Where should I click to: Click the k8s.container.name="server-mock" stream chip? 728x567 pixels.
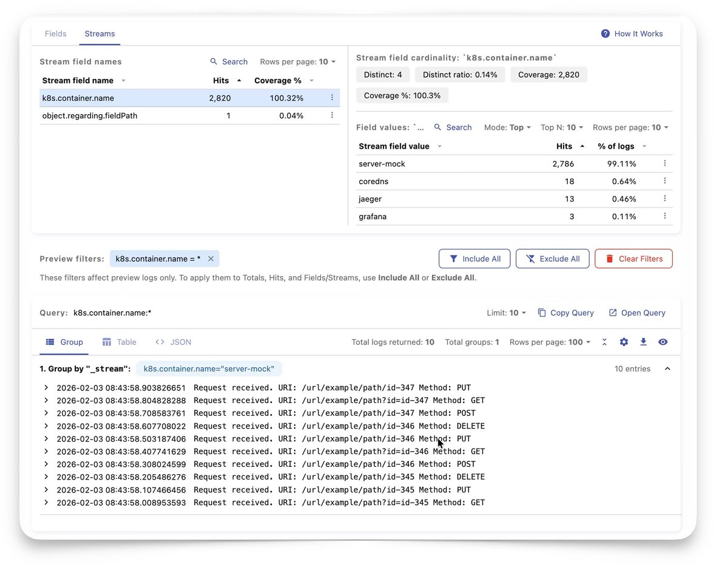tap(209, 368)
